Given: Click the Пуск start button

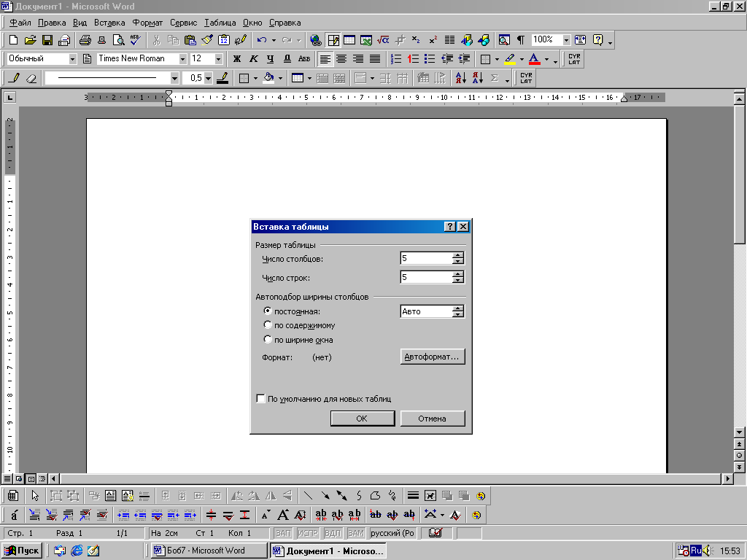Looking at the screenshot, I should (22, 551).
